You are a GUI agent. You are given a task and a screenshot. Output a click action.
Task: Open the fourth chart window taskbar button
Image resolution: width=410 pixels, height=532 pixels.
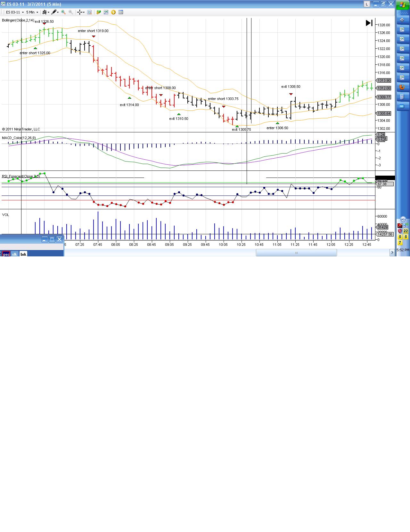tap(403, 58)
